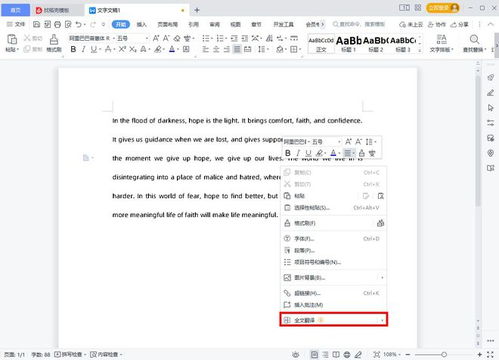Apply the Heading 1 AaBb style
This screenshot has width=499, height=360.
coord(349,44)
